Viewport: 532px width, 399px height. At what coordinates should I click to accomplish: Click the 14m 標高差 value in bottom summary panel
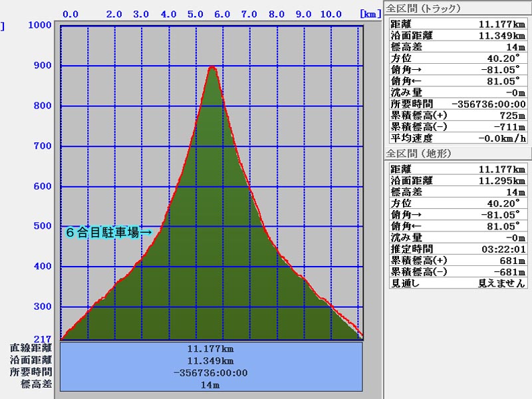coord(210,385)
